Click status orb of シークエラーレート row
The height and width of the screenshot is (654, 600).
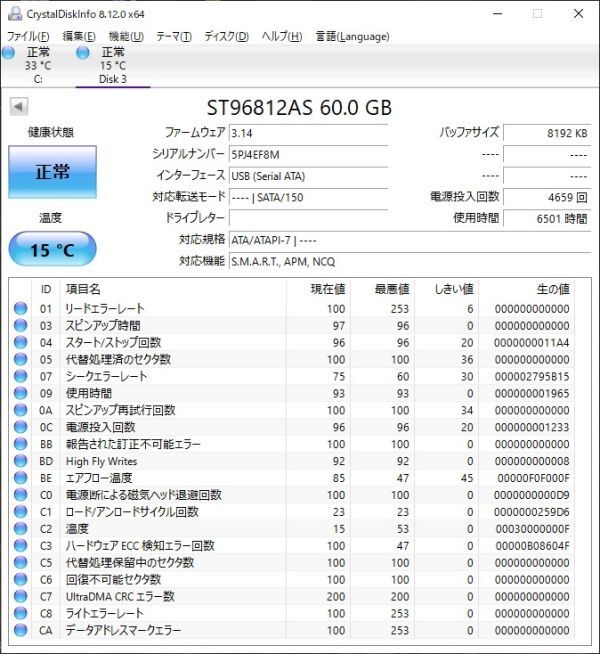click(20, 376)
